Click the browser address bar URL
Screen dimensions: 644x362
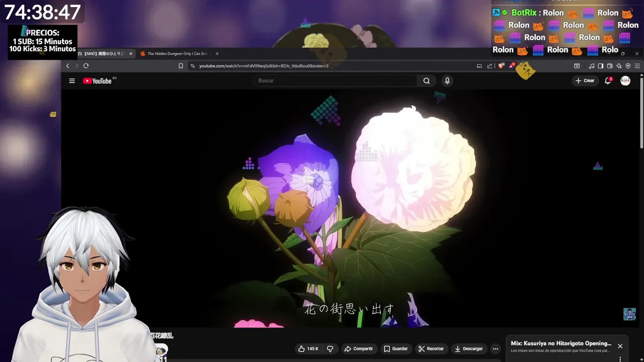coord(264,66)
